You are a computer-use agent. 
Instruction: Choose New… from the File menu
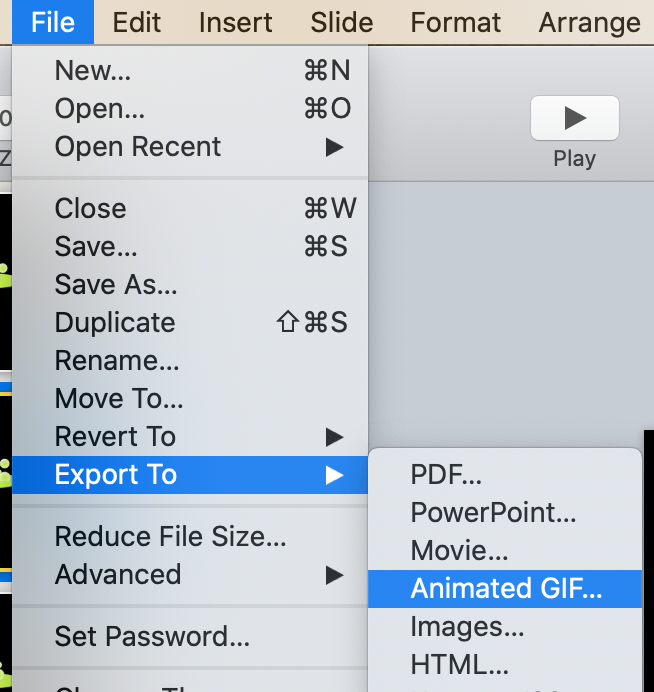pyautogui.click(x=93, y=70)
